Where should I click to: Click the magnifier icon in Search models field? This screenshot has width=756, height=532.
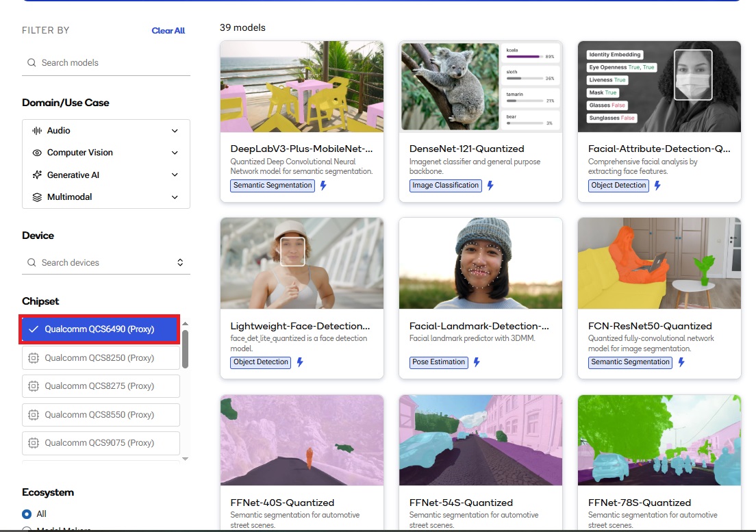(x=32, y=62)
